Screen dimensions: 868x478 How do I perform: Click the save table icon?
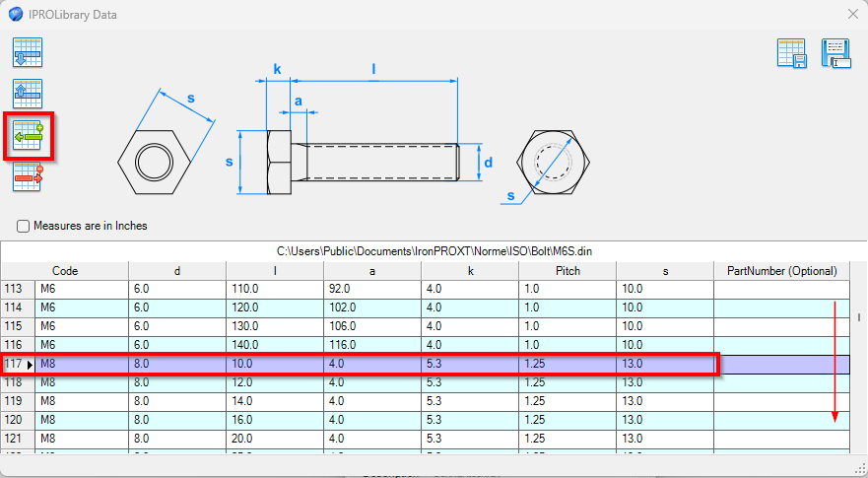[x=791, y=53]
